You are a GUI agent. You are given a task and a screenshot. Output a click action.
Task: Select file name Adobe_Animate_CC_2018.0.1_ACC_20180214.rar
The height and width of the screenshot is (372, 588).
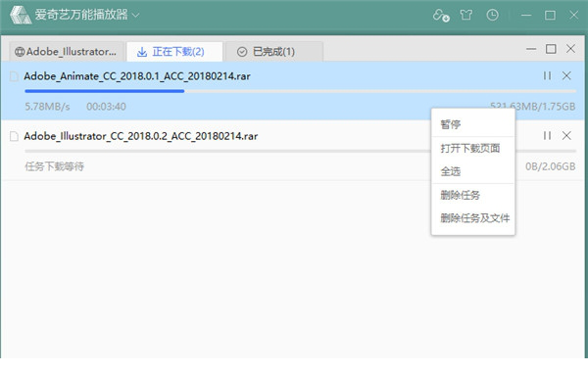pos(137,76)
